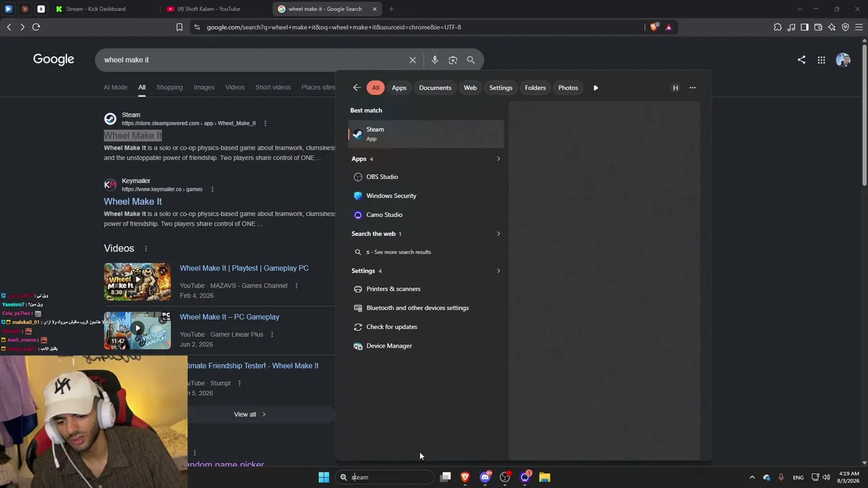Show more search filter categories arrow
The image size is (868, 488).
pyautogui.click(x=595, y=87)
